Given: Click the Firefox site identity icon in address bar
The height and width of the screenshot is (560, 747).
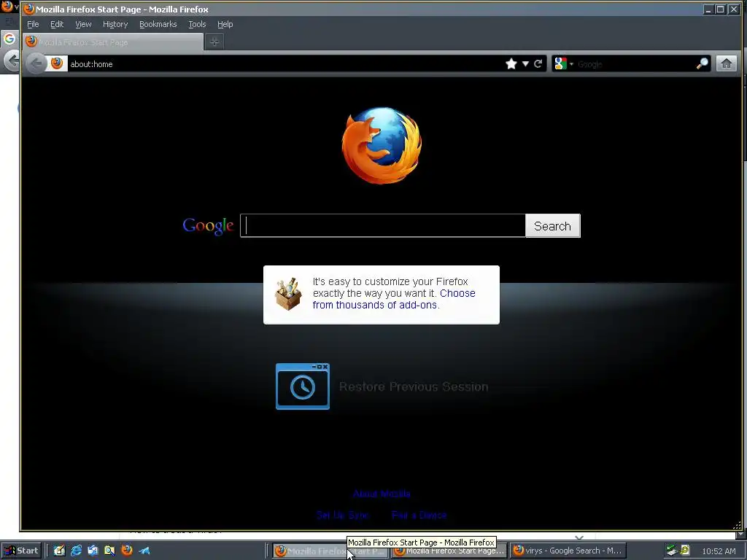Looking at the screenshot, I should click(x=57, y=63).
